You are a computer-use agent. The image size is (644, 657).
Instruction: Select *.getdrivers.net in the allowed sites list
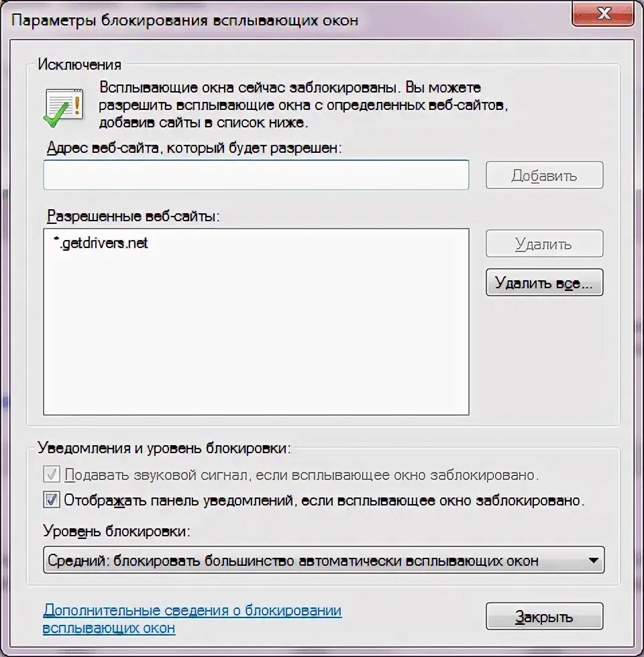click(x=101, y=243)
